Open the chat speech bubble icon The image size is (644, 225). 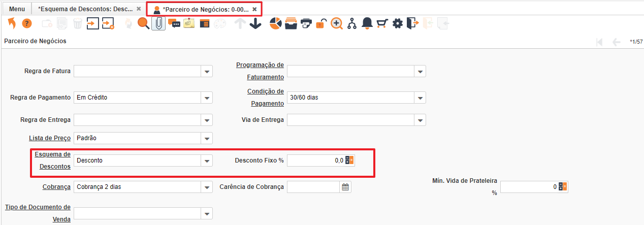click(x=174, y=23)
